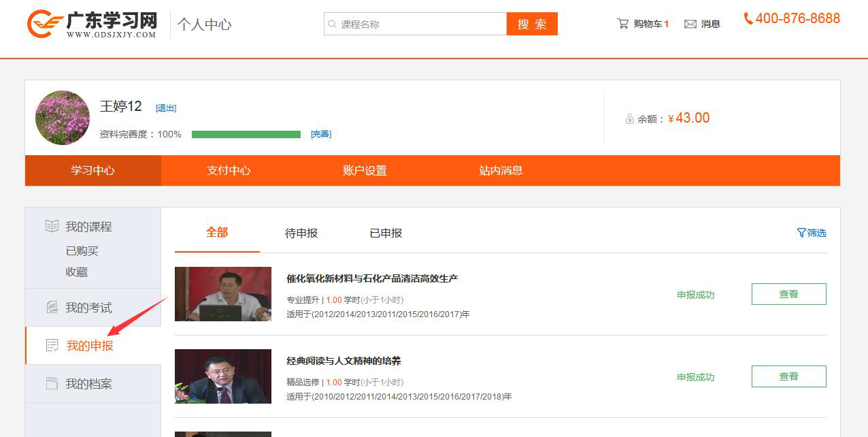The image size is (868, 437).
Task: Select the 全部 tab
Action: [x=217, y=232]
